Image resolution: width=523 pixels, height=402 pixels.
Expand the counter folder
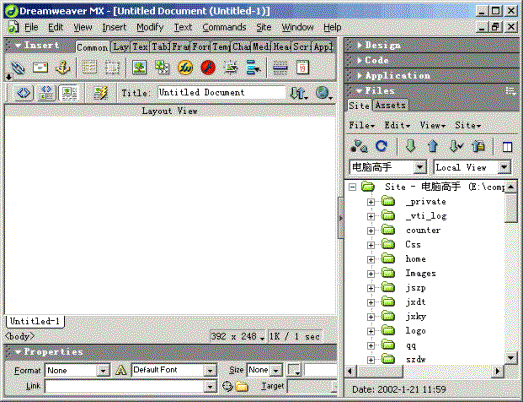[x=371, y=231]
